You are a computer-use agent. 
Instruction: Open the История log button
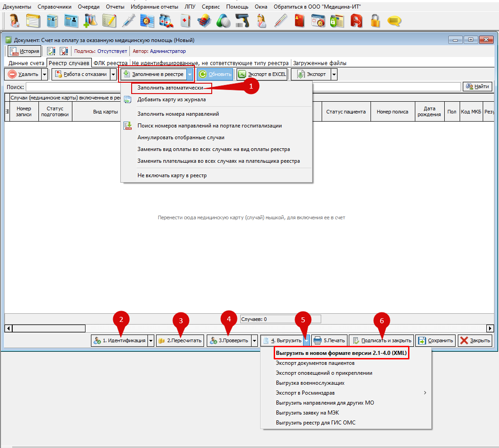(24, 51)
